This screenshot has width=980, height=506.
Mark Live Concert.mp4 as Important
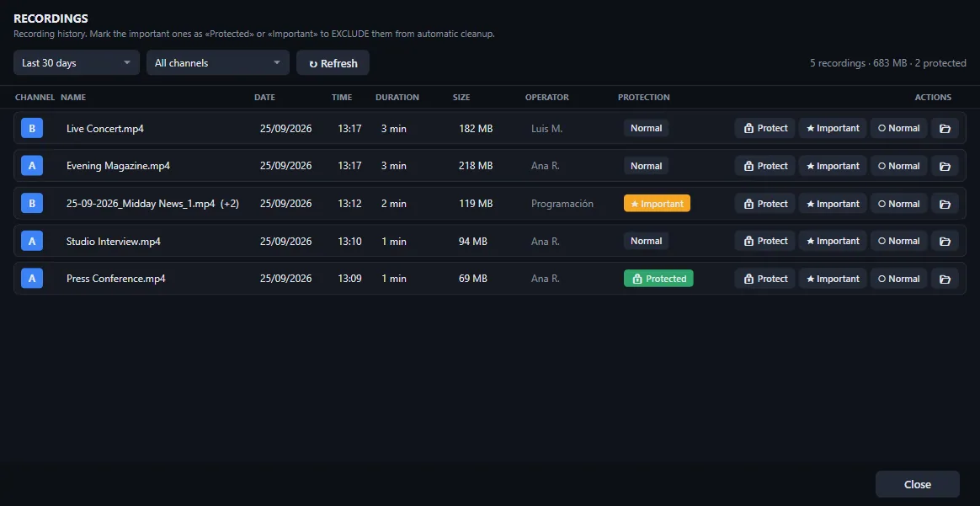(833, 128)
